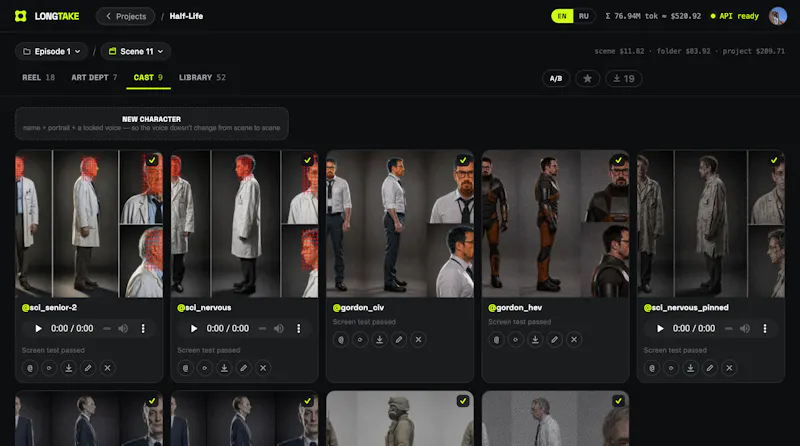This screenshot has height=446, width=800.
Task: Open more options on sci_nervous_pinned audio player
Action: pos(765,329)
